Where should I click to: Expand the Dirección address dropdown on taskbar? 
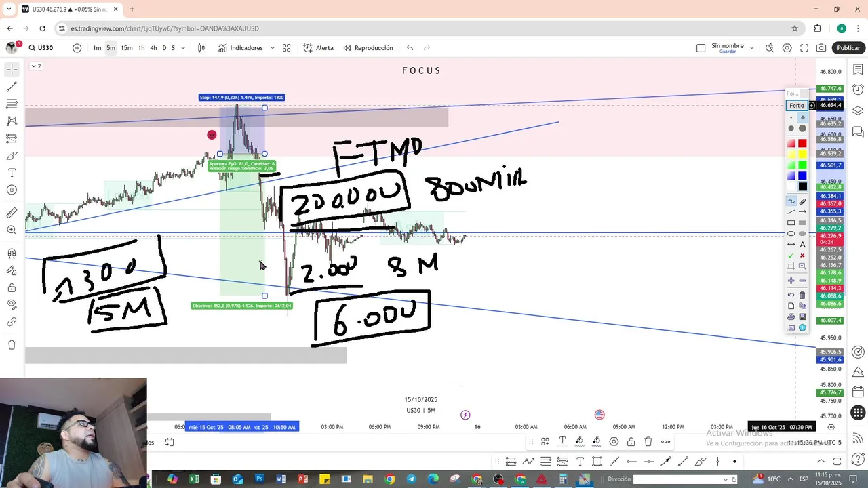[726, 479]
